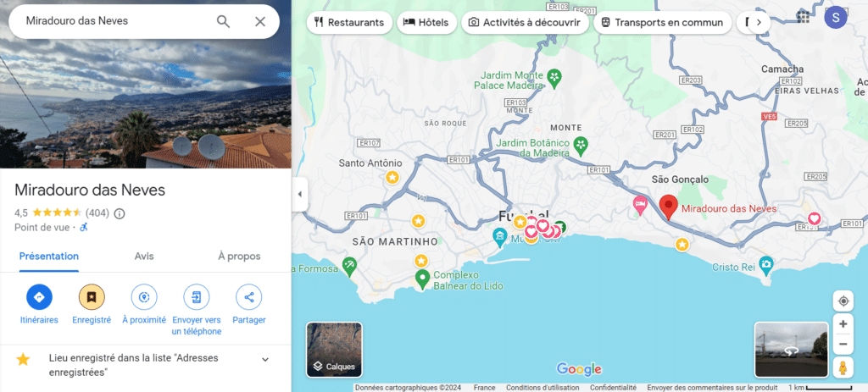Click the rating info icon next to (404)
Image resolution: width=868 pixels, height=392 pixels.
coord(120,213)
